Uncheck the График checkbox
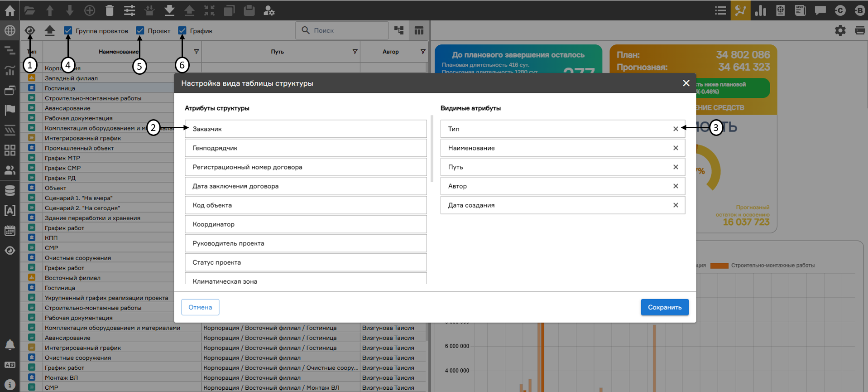 click(182, 30)
